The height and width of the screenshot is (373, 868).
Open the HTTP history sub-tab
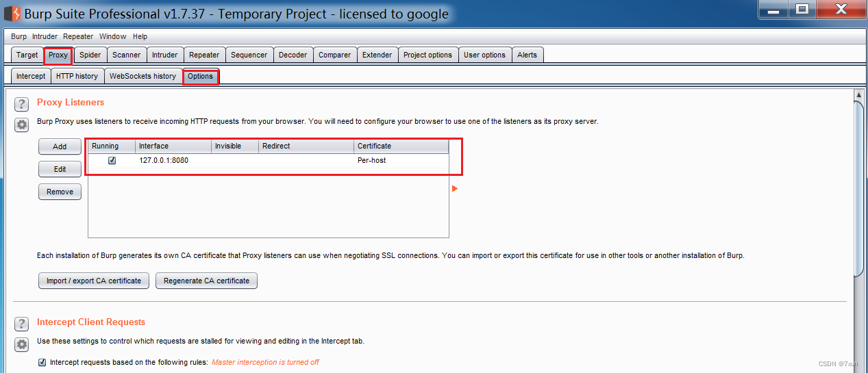coord(77,76)
